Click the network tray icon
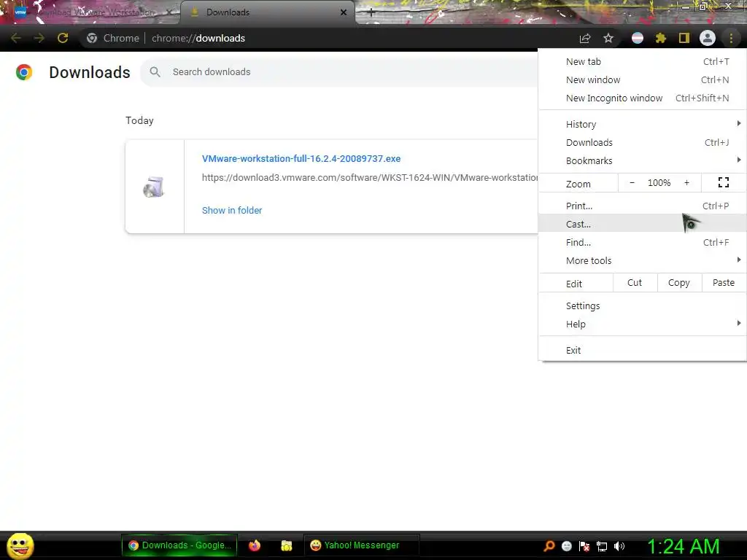The height and width of the screenshot is (560, 747). pos(602,546)
